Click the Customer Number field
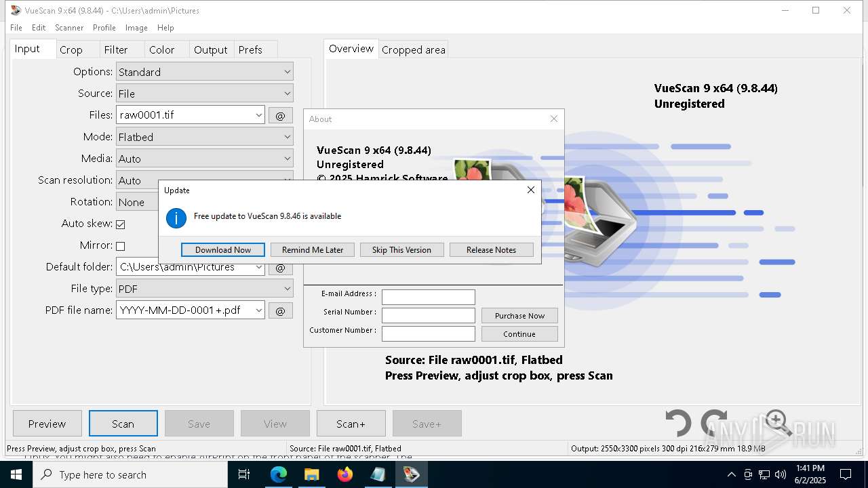 (x=429, y=334)
